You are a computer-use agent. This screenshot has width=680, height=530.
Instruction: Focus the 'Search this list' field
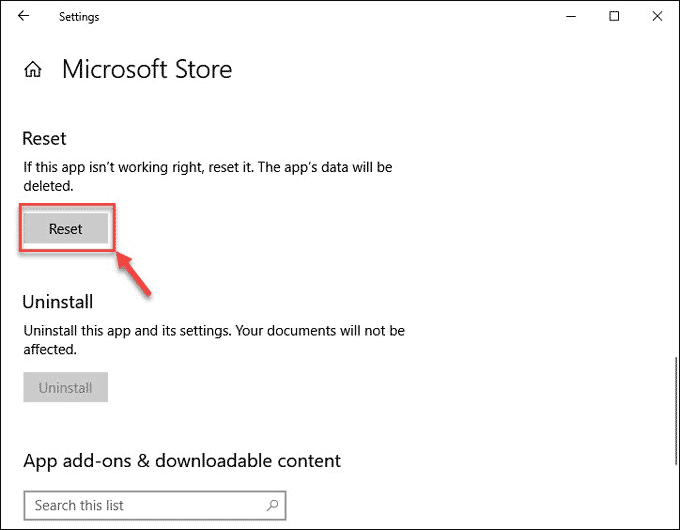(155, 505)
